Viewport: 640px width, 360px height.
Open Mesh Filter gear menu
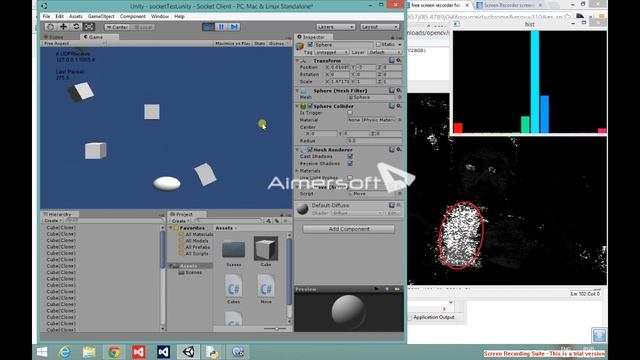point(399,91)
